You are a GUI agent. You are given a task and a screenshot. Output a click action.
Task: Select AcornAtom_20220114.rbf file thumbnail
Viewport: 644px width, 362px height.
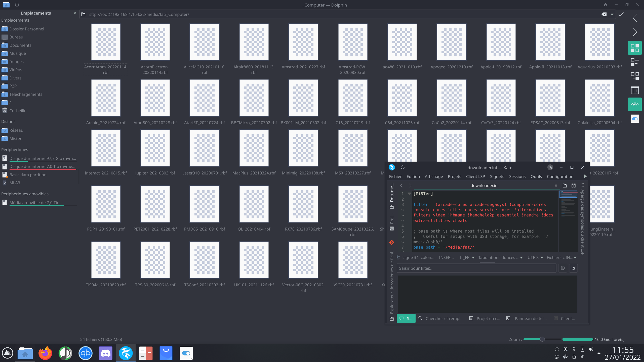106,42
